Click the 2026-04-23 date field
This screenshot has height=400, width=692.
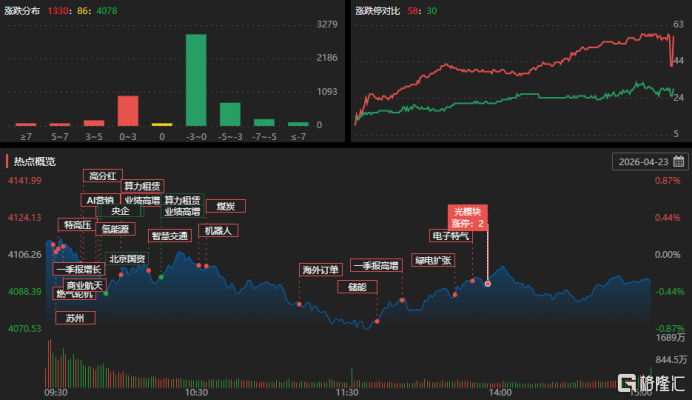[644, 161]
